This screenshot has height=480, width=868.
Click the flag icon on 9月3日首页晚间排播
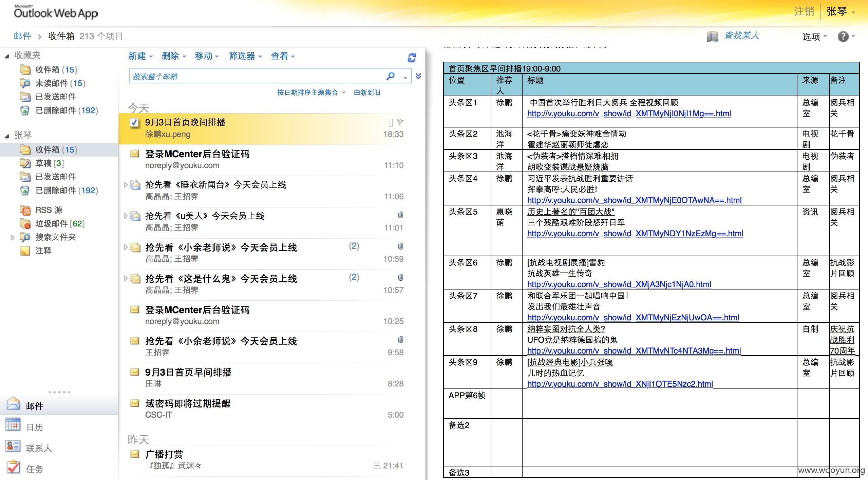coord(400,122)
